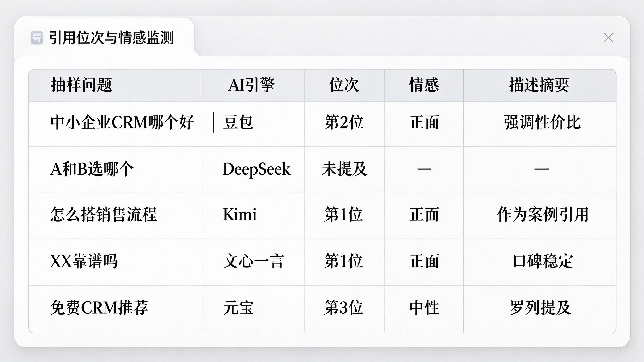Click 第1位 in the 文心一言 row

pos(344,262)
